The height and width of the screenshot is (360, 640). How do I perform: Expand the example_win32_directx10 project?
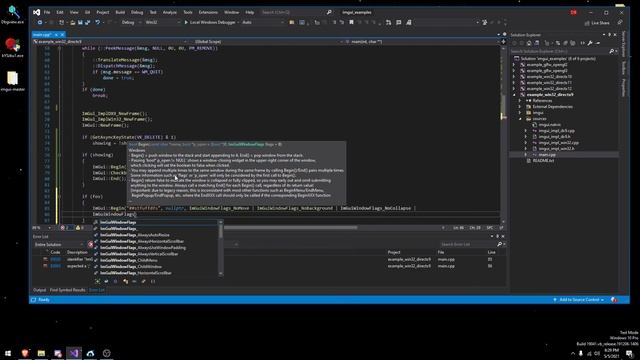[514, 76]
